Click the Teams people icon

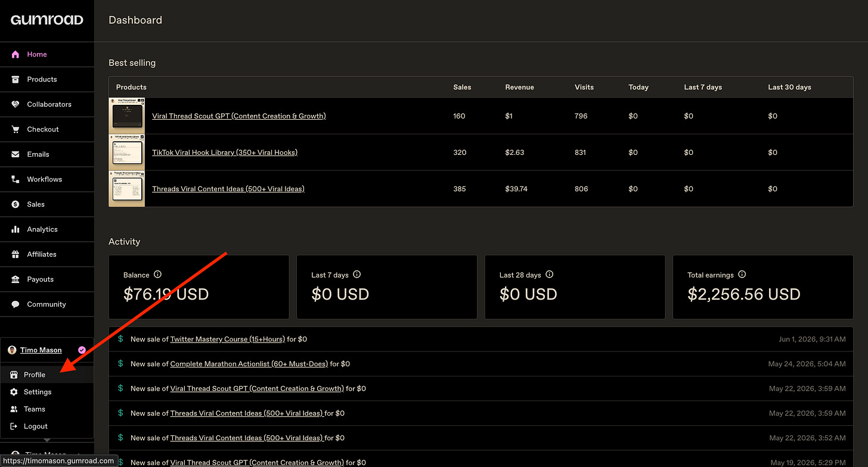pos(14,409)
